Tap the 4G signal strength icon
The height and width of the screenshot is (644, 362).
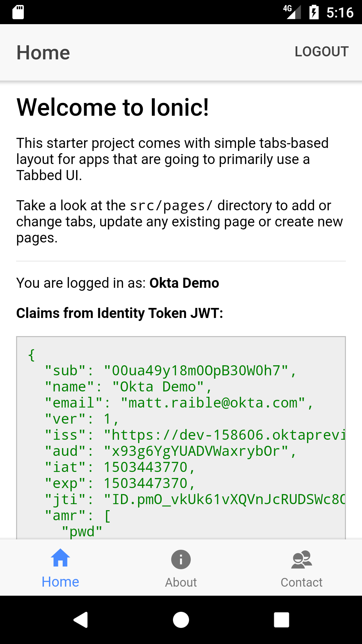pos(292,12)
